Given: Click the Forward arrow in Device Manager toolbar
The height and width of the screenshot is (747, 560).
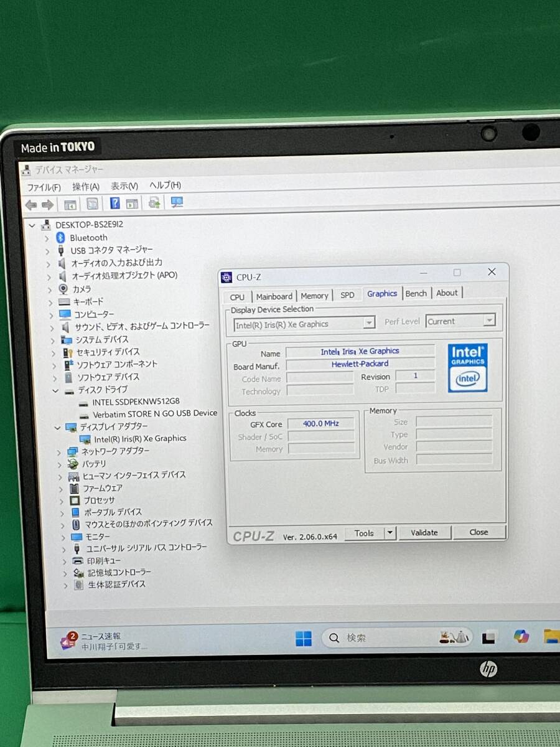Looking at the screenshot, I should point(48,204).
